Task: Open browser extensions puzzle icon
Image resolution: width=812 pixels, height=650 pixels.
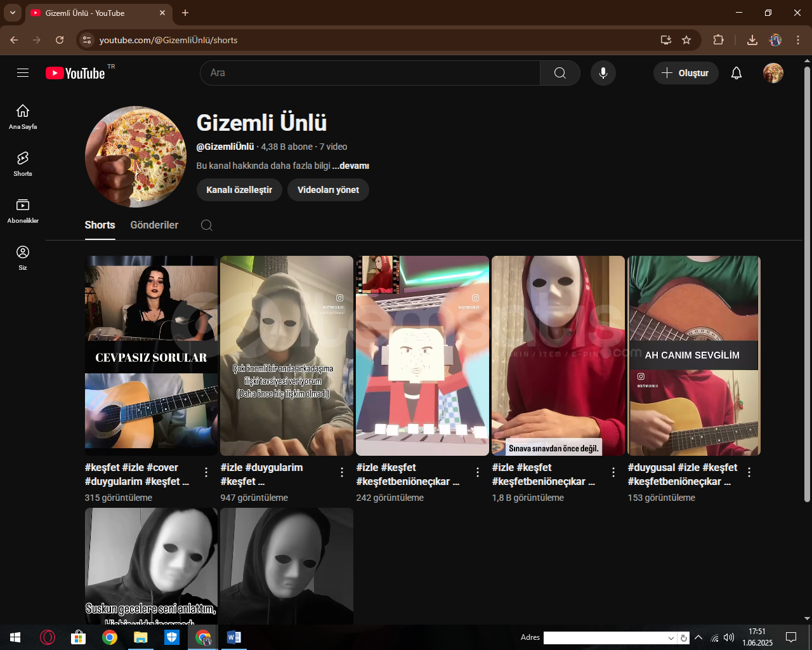Action: pyautogui.click(x=718, y=40)
